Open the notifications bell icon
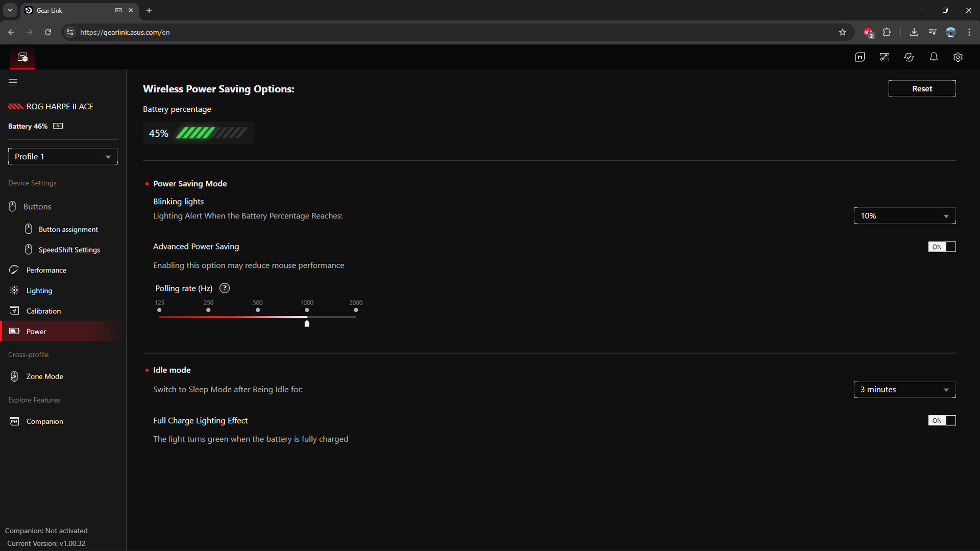This screenshot has height=551, width=980. click(934, 57)
